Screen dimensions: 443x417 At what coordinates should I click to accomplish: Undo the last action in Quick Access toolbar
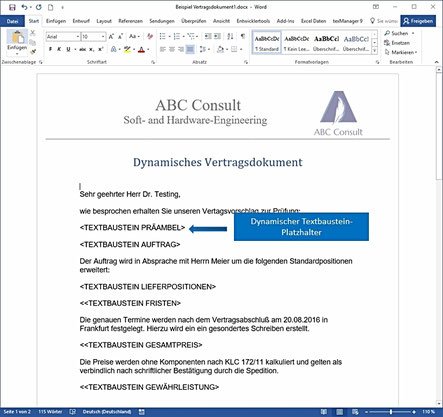click(24, 7)
